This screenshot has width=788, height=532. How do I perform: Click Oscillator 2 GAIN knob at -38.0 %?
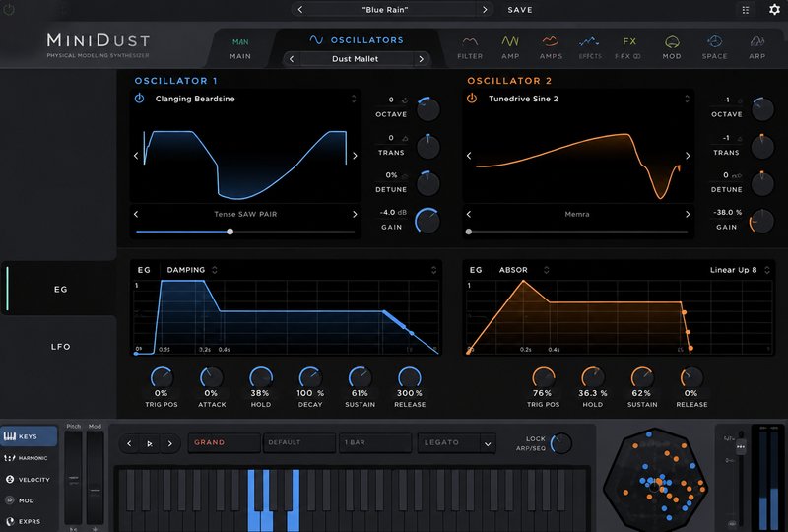point(761,222)
